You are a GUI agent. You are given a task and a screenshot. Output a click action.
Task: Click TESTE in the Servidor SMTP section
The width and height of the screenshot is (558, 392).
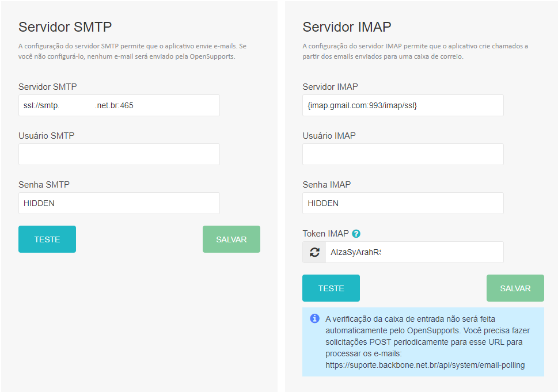click(x=47, y=239)
